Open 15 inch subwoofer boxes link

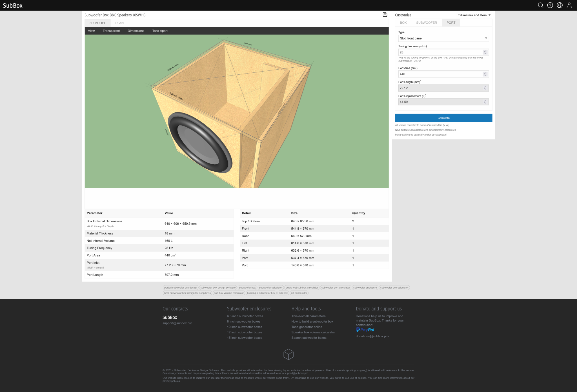(x=245, y=338)
